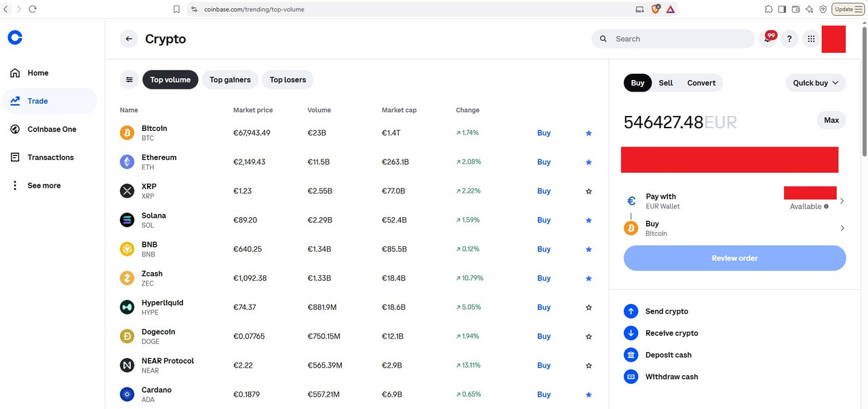Go to Transactions in sidebar

tap(49, 157)
